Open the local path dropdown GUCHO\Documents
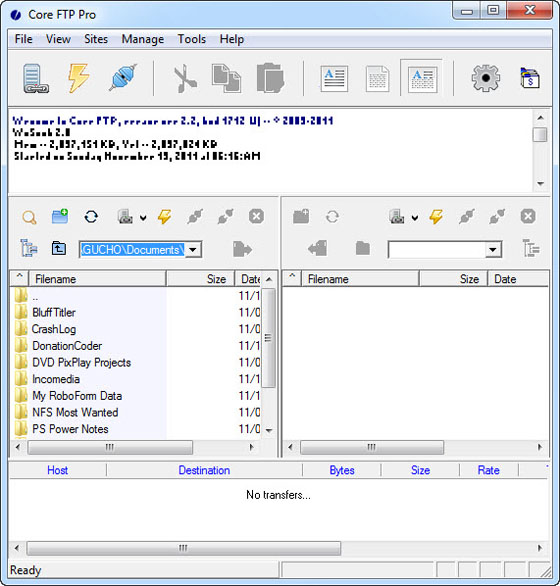Viewport: 560px width, 586px height. click(x=193, y=250)
